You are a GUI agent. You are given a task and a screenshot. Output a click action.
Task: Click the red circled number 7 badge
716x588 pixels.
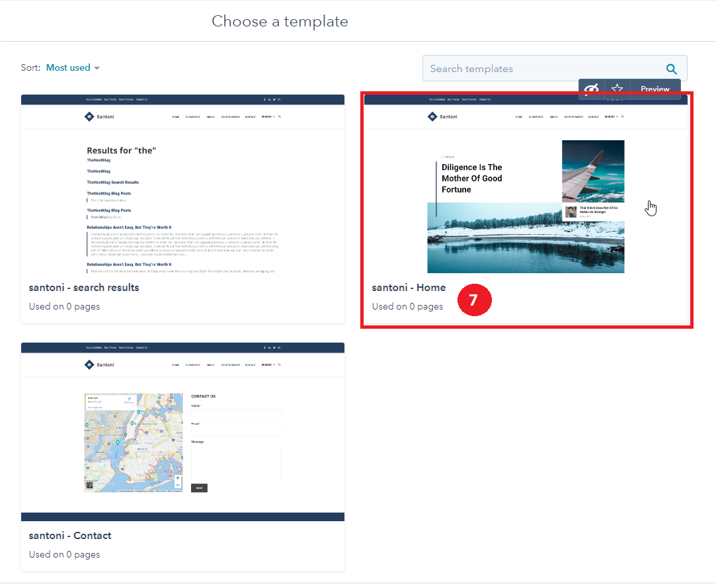473,300
